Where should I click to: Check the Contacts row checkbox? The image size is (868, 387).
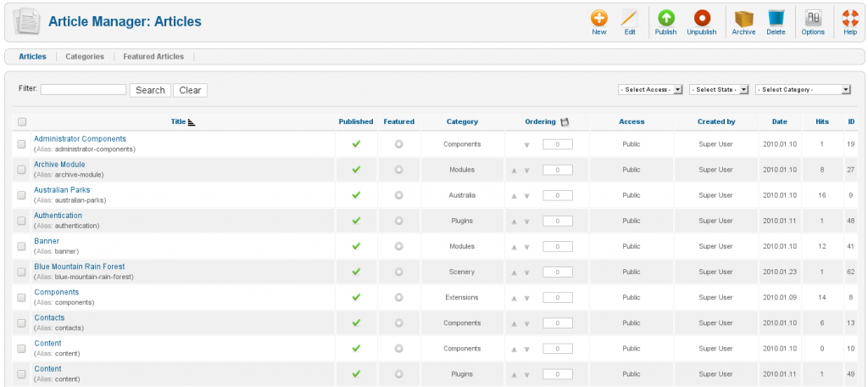21,322
